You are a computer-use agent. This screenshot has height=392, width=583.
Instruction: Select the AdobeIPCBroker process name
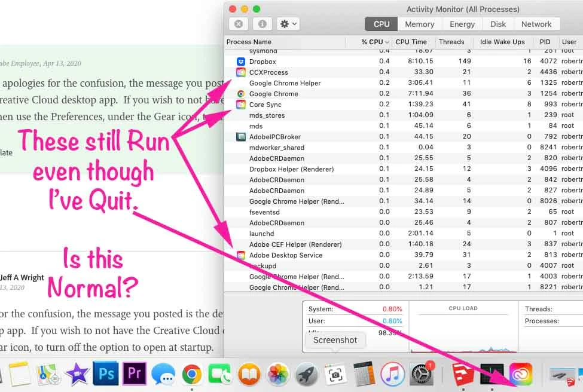coord(275,137)
